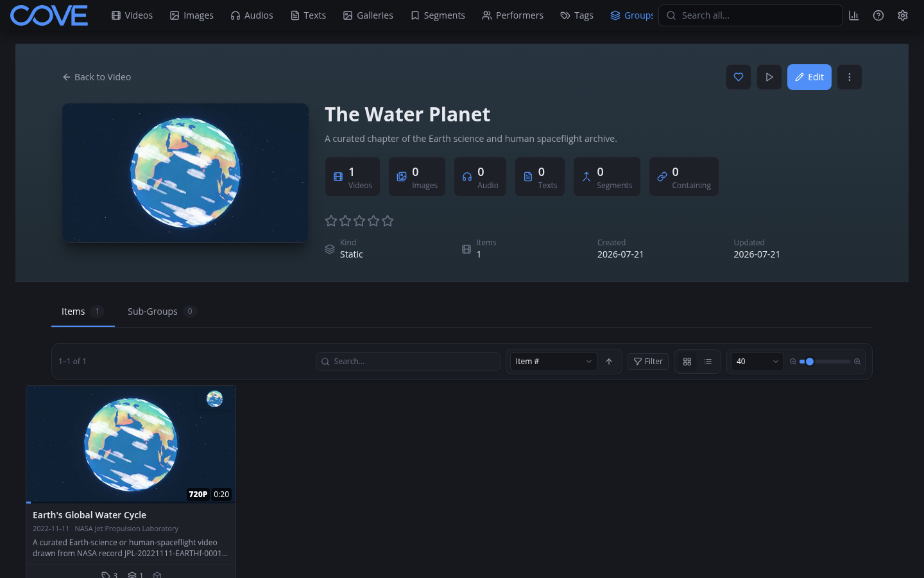Click the card's groups count icon
The image size is (924, 578).
click(x=135, y=575)
